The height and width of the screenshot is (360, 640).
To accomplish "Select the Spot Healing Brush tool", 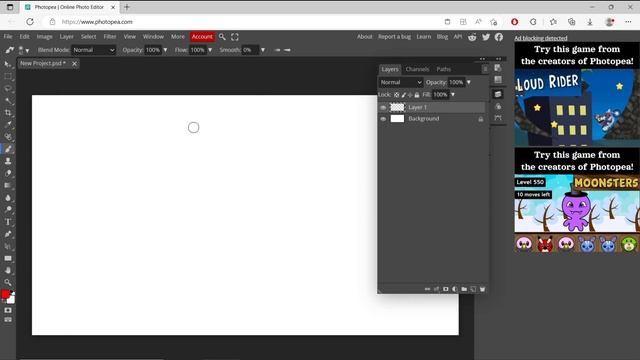I will click(x=8, y=137).
